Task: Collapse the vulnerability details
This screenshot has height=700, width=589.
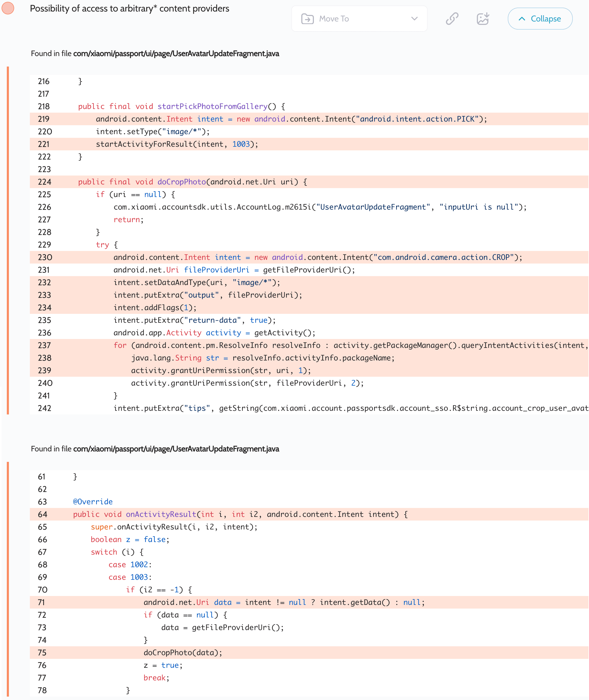Action: coord(539,19)
